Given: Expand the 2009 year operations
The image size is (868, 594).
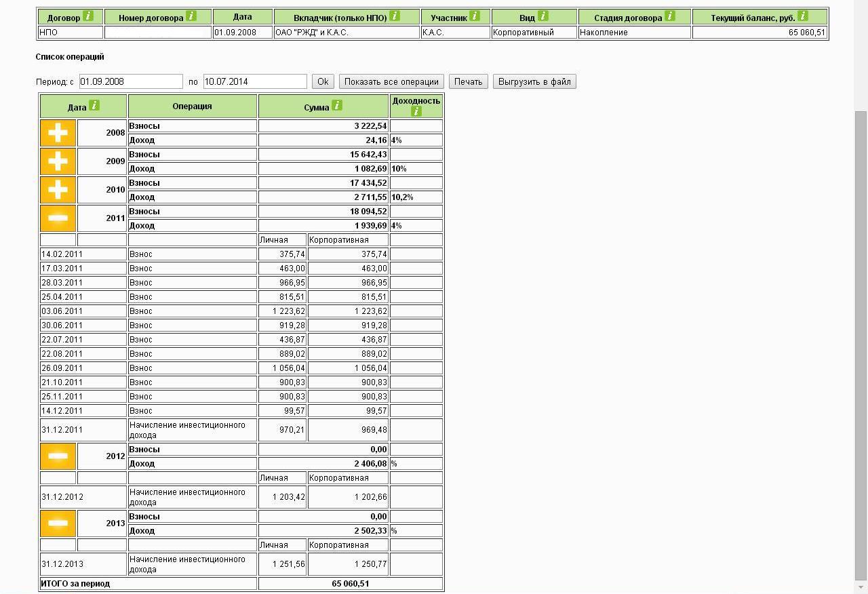Looking at the screenshot, I should (x=58, y=161).
